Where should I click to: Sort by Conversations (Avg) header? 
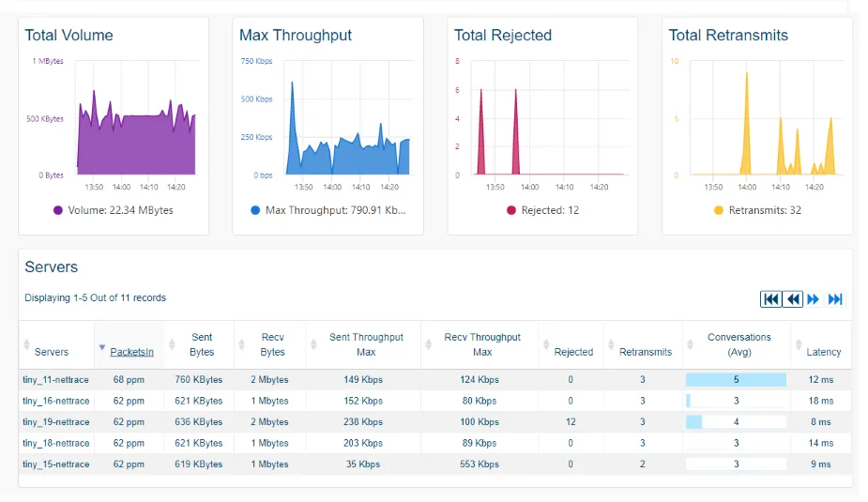[739, 344]
